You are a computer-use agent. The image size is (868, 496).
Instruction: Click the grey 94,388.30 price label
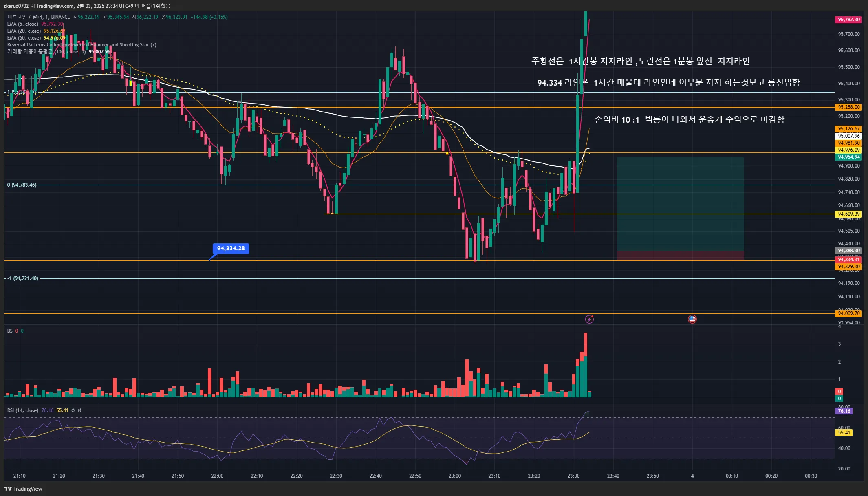point(848,251)
